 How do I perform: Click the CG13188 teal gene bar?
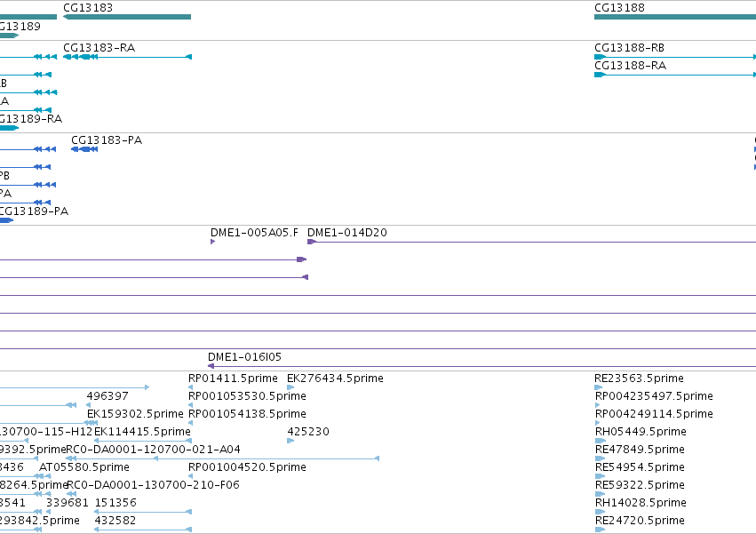click(675, 17)
